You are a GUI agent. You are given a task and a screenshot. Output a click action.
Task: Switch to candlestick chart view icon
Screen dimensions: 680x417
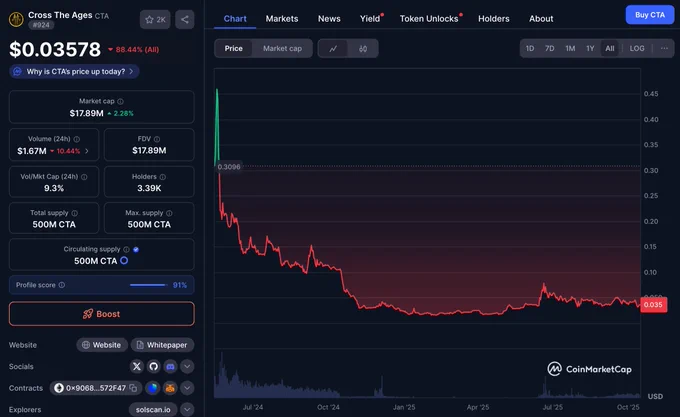click(x=363, y=49)
